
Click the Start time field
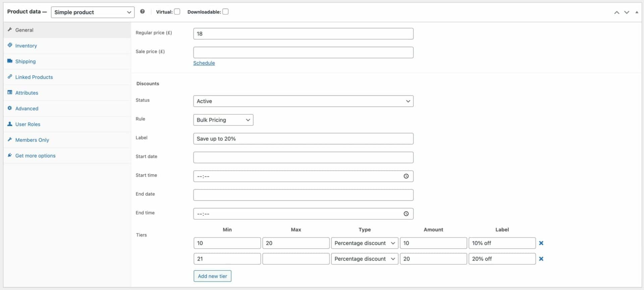point(303,176)
